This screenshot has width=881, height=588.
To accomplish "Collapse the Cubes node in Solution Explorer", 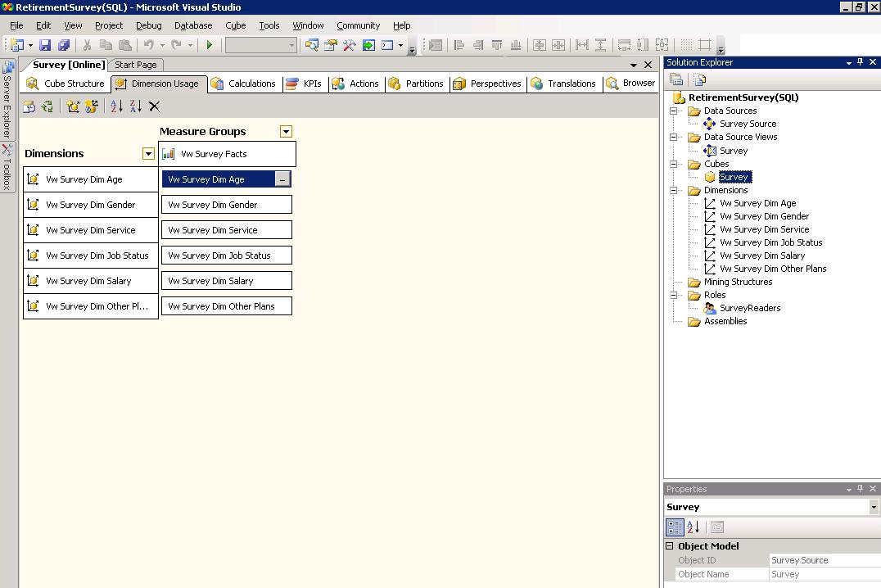I will [673, 164].
